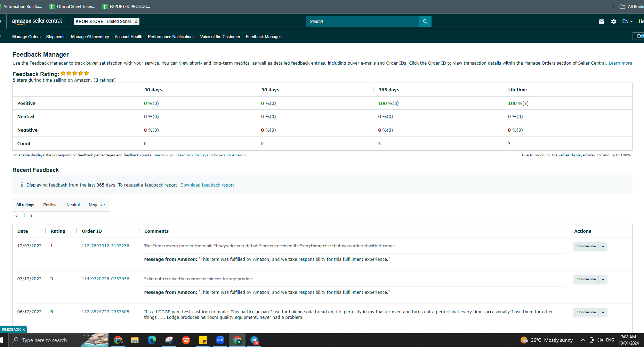The image size is (644, 347).
Task: Open first Chrome profile taskbar icon
Action: click(118, 340)
